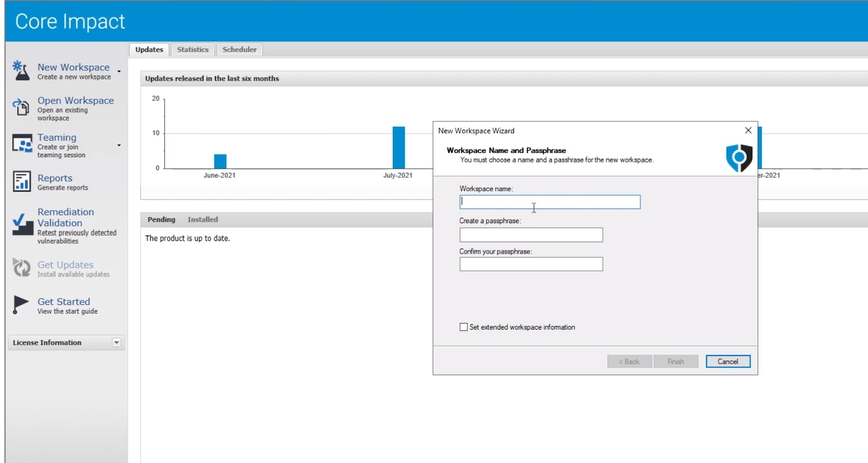The height and width of the screenshot is (463, 868).
Task: Click the Core Impact shield logo in wizard
Action: click(x=739, y=157)
